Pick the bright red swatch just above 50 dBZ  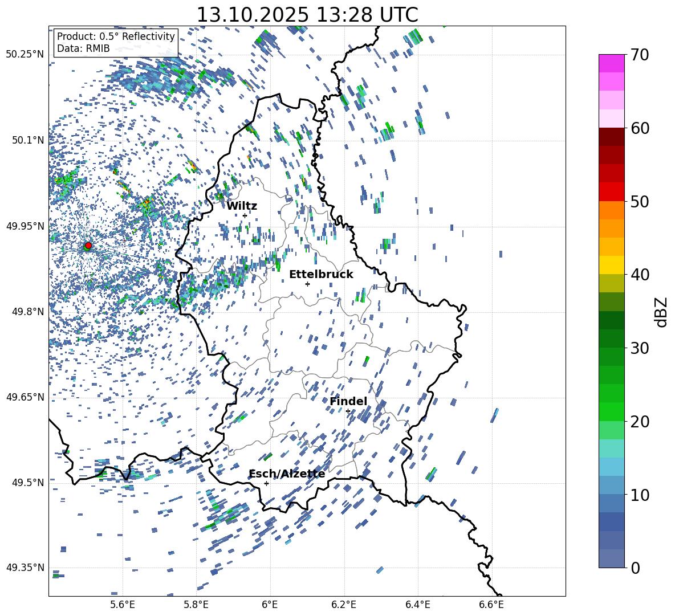612,191
